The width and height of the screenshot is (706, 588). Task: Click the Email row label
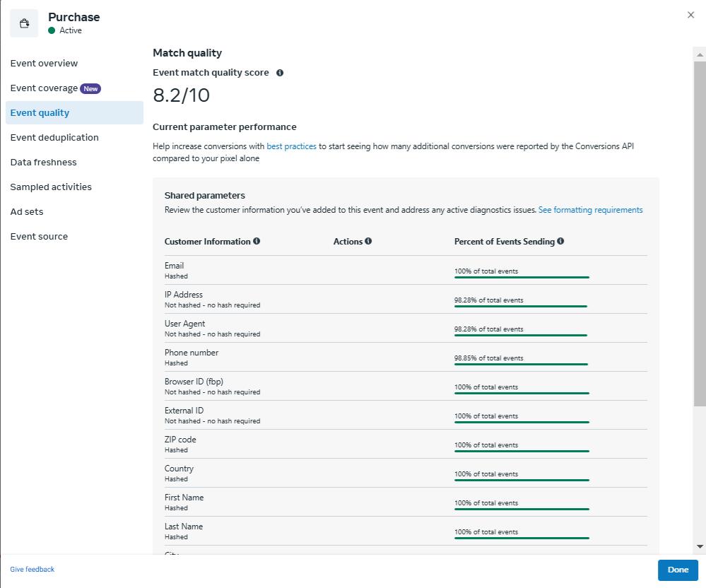pyautogui.click(x=175, y=266)
